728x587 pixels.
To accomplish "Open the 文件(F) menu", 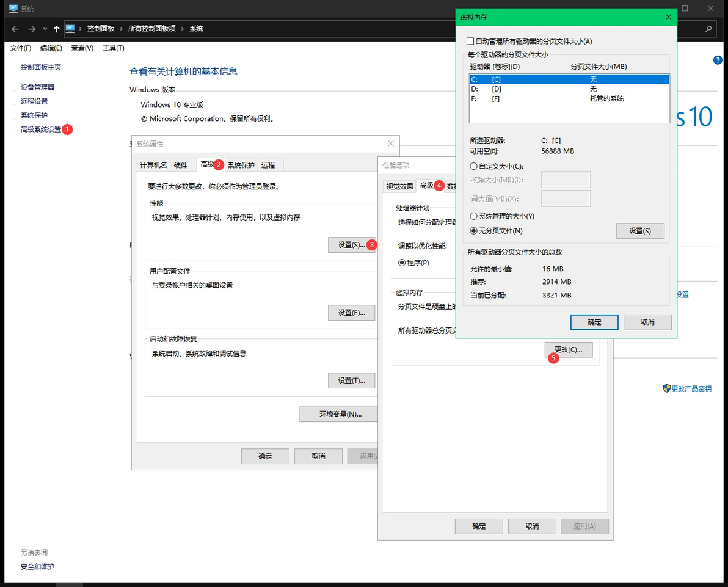I will tap(20, 48).
